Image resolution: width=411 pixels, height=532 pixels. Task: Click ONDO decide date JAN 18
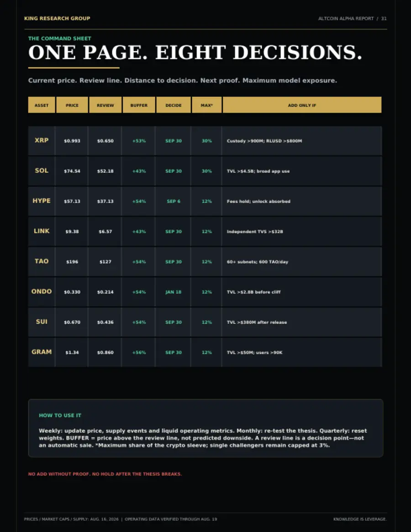(x=174, y=292)
